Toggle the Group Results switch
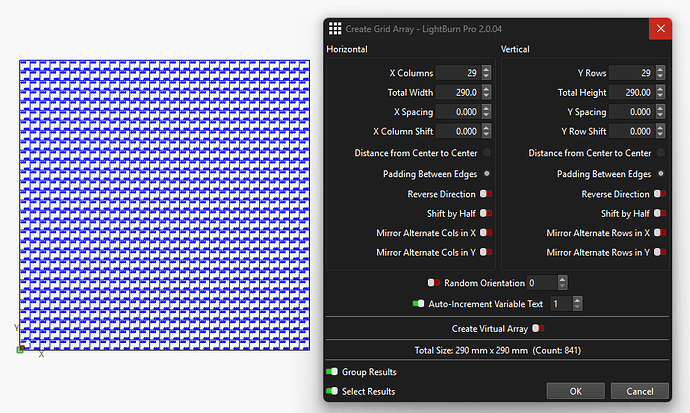Image resolution: width=690 pixels, height=413 pixels. (x=332, y=372)
